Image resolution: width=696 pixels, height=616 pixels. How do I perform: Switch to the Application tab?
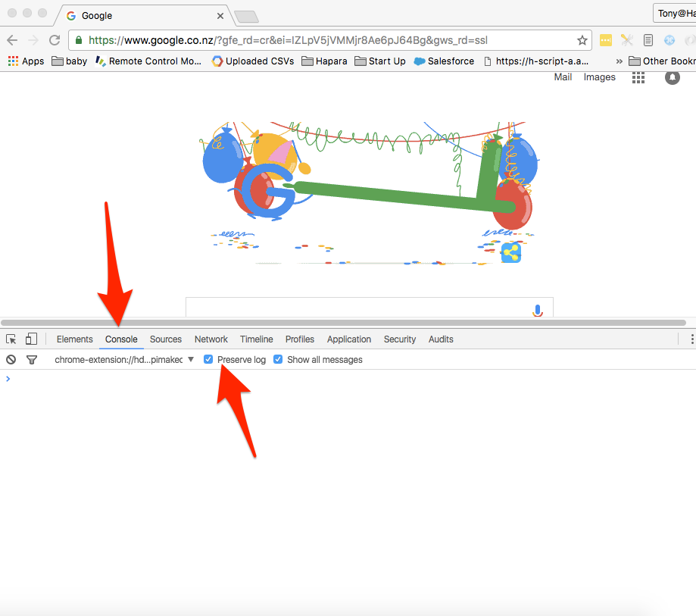tap(349, 339)
